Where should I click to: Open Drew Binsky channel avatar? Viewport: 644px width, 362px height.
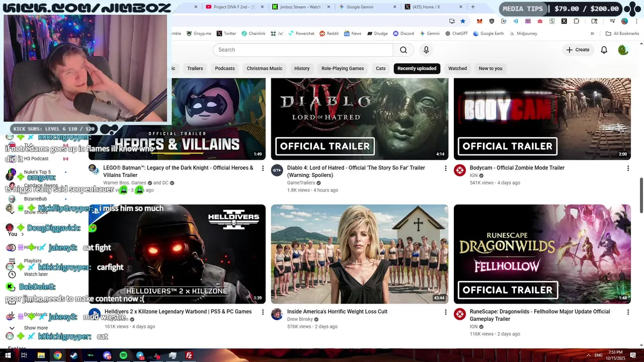coord(277,314)
